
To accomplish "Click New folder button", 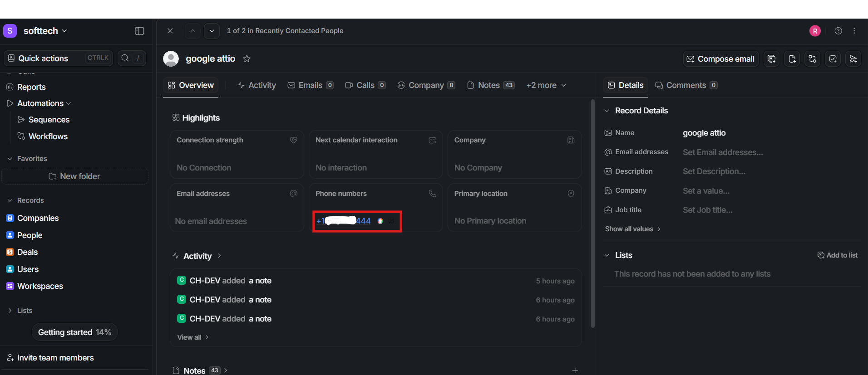I will (x=75, y=176).
